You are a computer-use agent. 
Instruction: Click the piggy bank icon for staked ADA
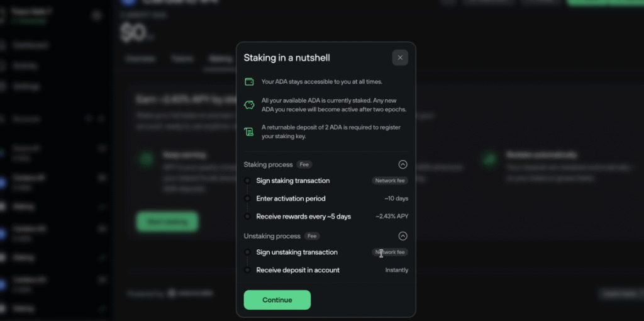point(249,105)
